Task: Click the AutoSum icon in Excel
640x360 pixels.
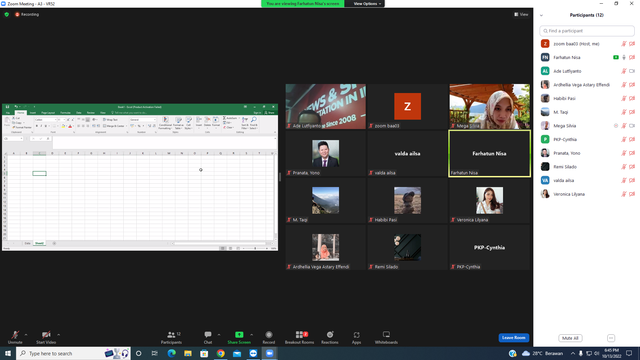Action: pyautogui.click(x=224, y=118)
